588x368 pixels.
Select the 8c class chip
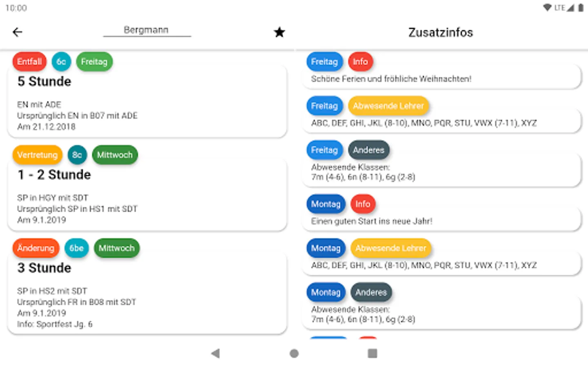click(77, 155)
